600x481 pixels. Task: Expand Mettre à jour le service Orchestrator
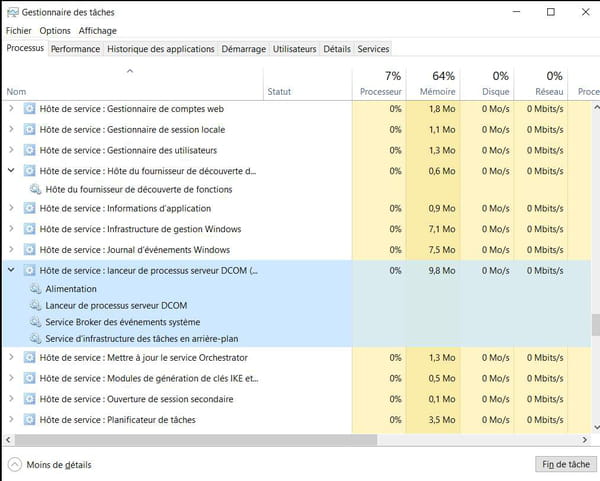11,357
